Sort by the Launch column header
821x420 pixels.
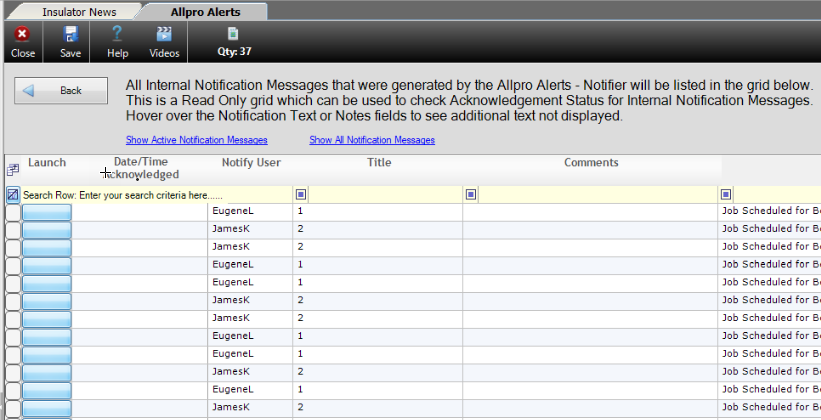pos(47,162)
